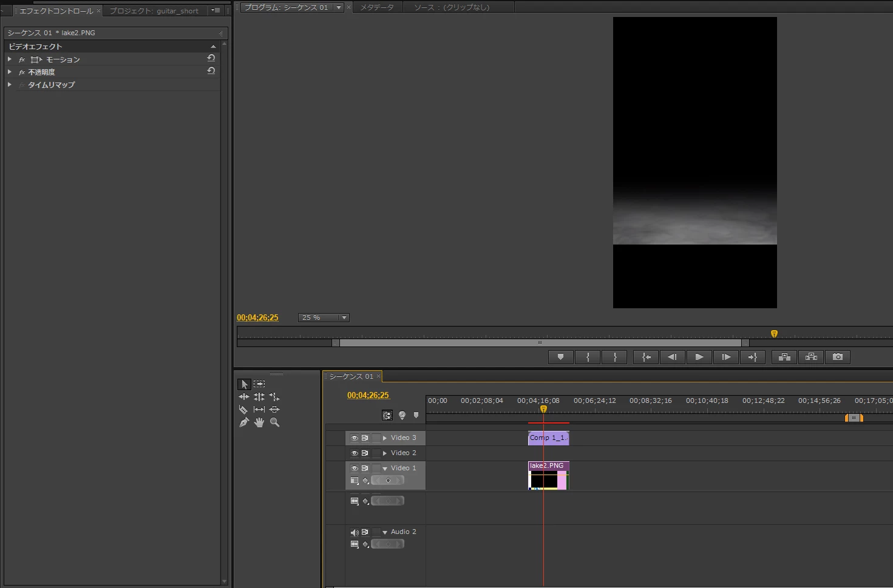Add or remove keyframe on Video 1
Image resolution: width=893 pixels, height=588 pixels.
389,481
